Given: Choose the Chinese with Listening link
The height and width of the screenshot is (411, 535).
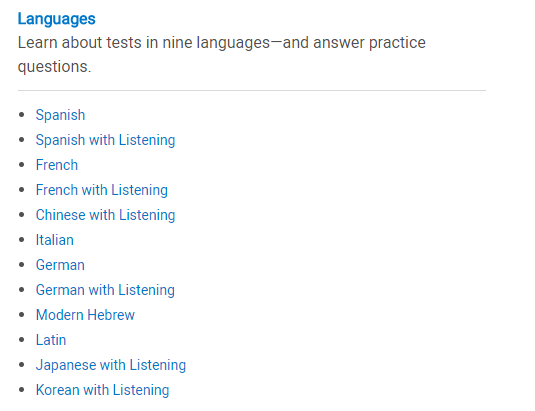Looking at the screenshot, I should click(105, 215).
